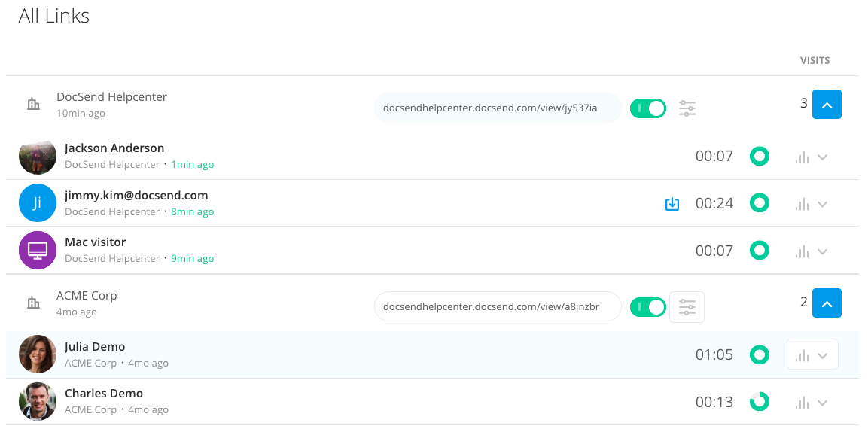
Task: Click the All Links heading
Action: pyautogui.click(x=53, y=16)
